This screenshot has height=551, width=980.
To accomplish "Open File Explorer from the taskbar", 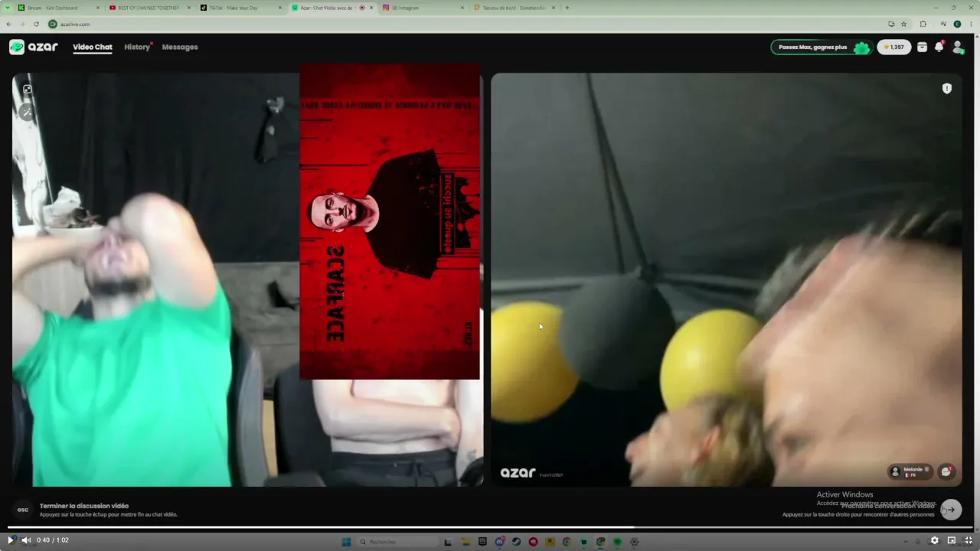I will coord(465,542).
